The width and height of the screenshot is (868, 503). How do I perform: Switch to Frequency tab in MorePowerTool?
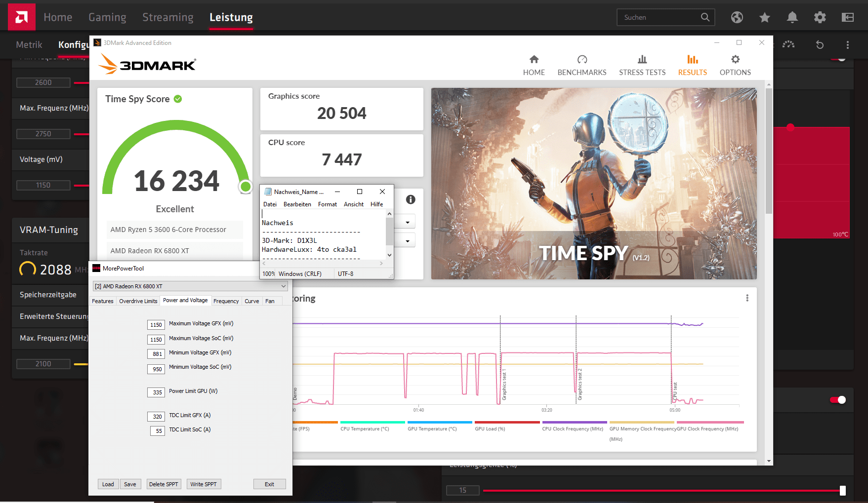226,301
